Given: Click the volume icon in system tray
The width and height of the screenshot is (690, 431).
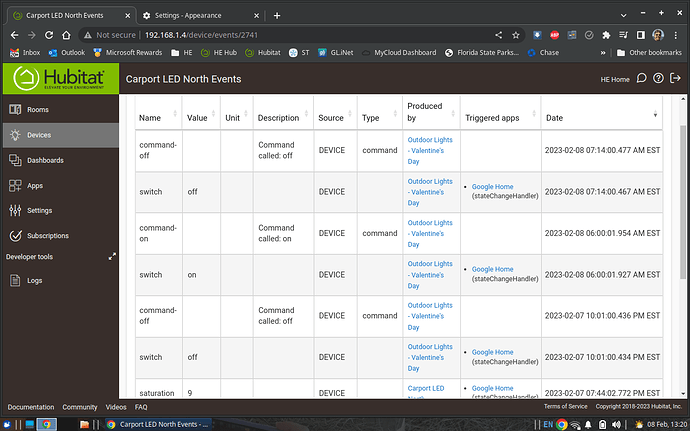Looking at the screenshot, I should (x=616, y=424).
